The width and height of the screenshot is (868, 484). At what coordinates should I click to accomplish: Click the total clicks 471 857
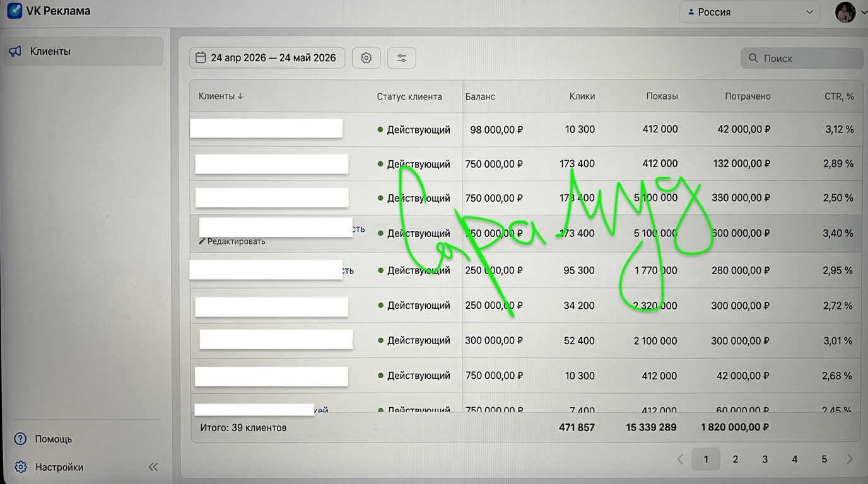[x=577, y=427]
